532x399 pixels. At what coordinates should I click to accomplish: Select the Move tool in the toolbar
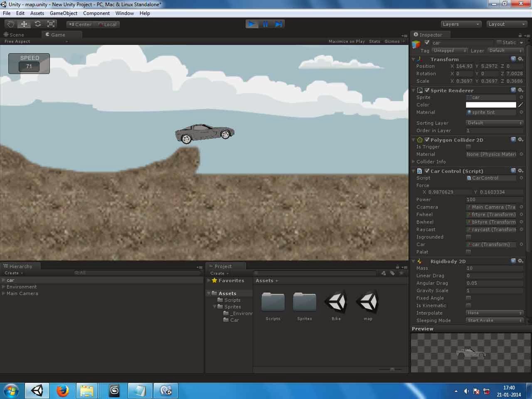[x=24, y=24]
